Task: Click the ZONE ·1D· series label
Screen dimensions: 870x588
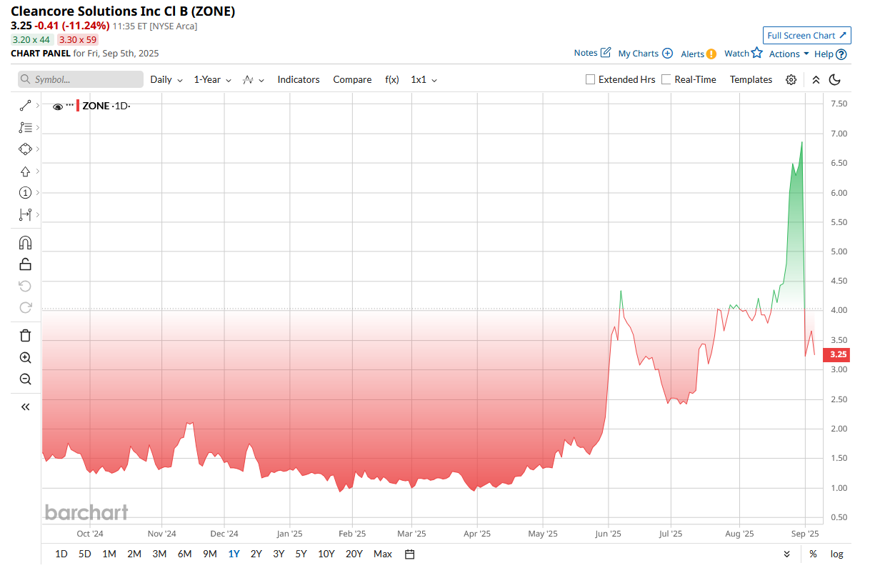Action: pyautogui.click(x=106, y=106)
